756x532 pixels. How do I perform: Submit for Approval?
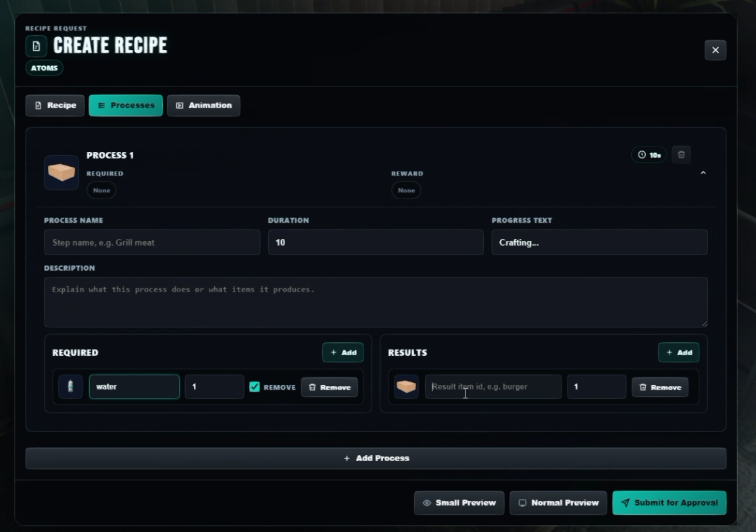point(670,502)
